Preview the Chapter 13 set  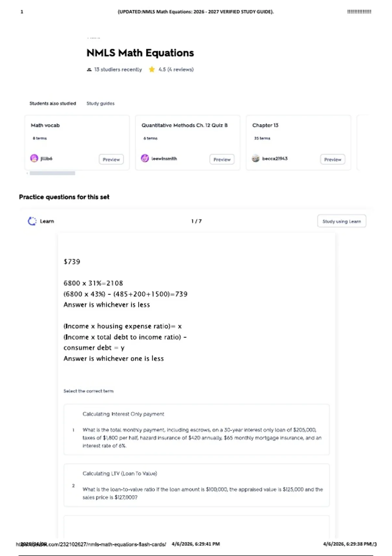pyautogui.click(x=333, y=160)
